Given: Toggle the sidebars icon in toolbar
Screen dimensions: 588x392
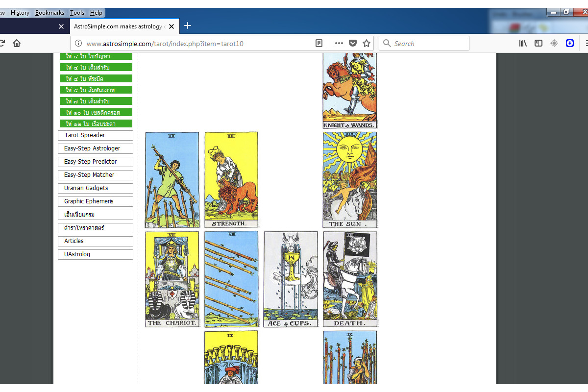Looking at the screenshot, I should 539,43.
